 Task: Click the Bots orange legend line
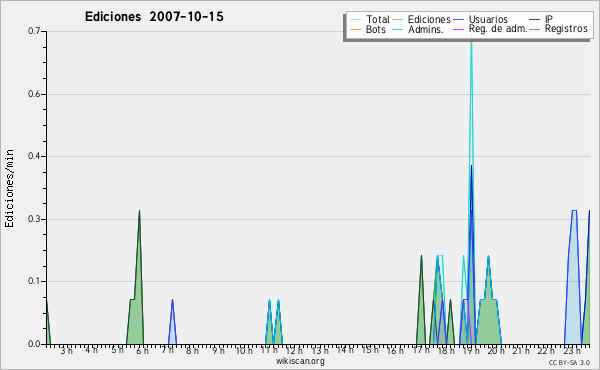[x=355, y=29]
